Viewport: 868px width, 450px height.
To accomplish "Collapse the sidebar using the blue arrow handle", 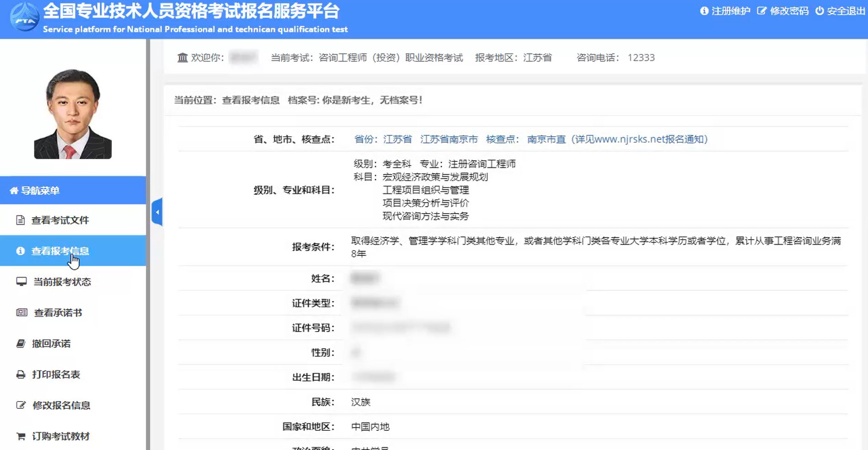I will tap(157, 212).
